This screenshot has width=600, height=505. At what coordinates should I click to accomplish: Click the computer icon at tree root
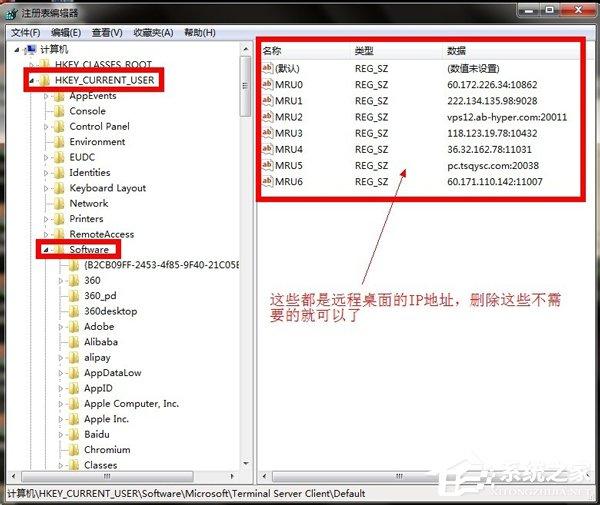pos(30,49)
